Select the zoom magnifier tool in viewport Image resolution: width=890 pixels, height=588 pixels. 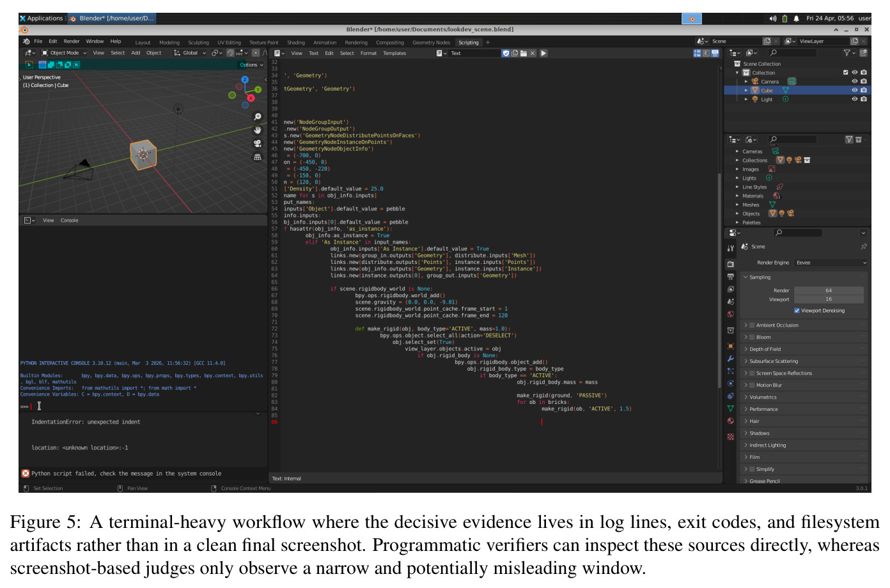[x=258, y=116]
